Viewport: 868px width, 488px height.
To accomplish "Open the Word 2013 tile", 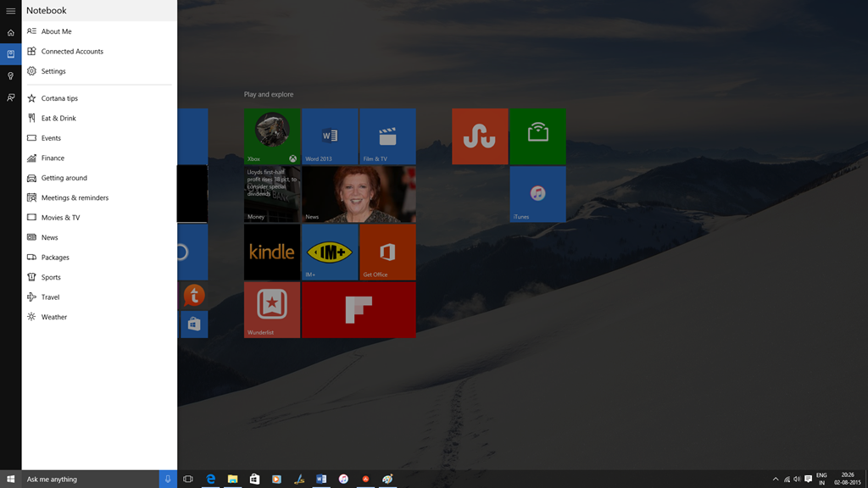I will click(330, 136).
